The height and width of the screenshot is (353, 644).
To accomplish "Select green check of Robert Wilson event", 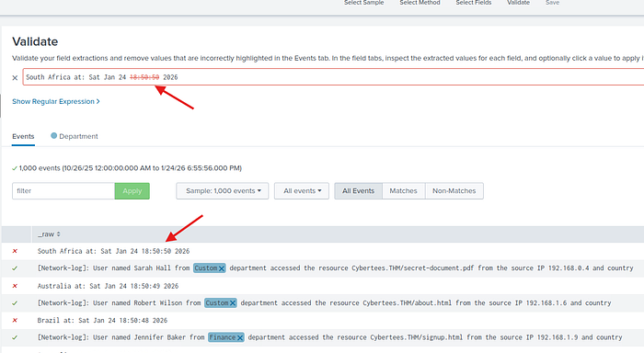I will click(x=15, y=303).
